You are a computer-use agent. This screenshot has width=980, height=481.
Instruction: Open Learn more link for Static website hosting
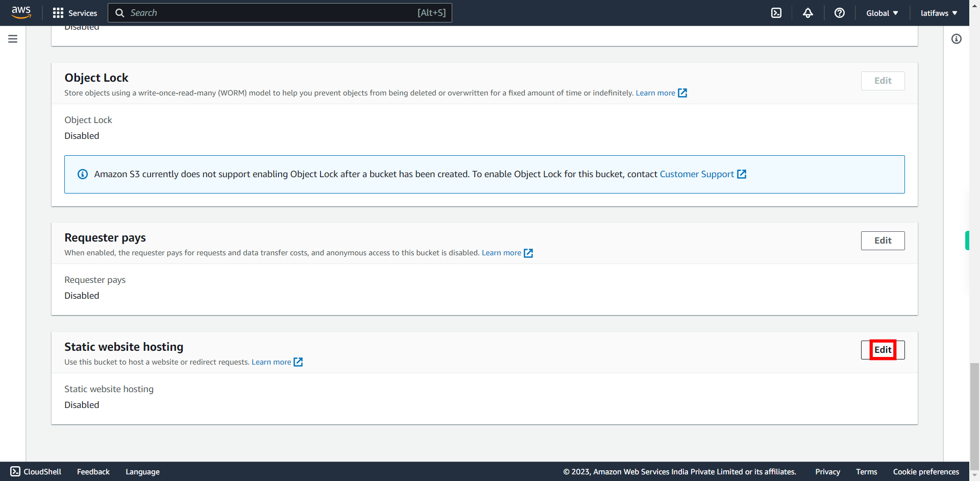pyautogui.click(x=271, y=362)
